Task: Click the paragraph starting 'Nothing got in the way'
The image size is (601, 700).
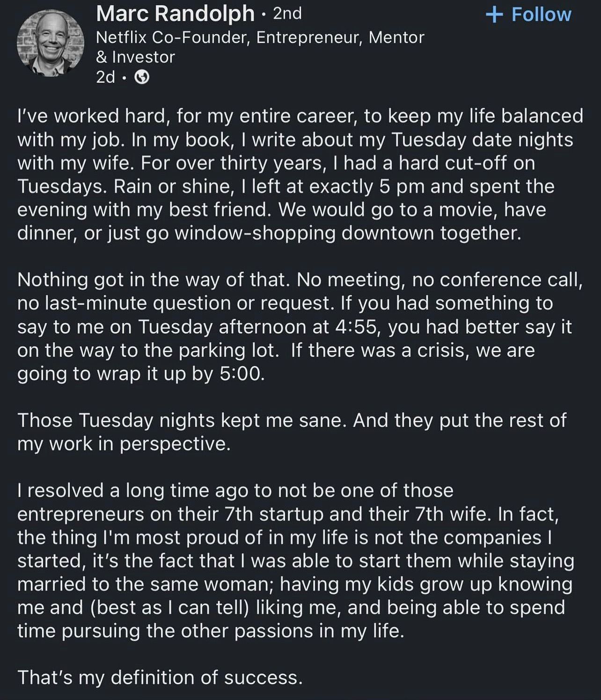Action: [x=300, y=327]
